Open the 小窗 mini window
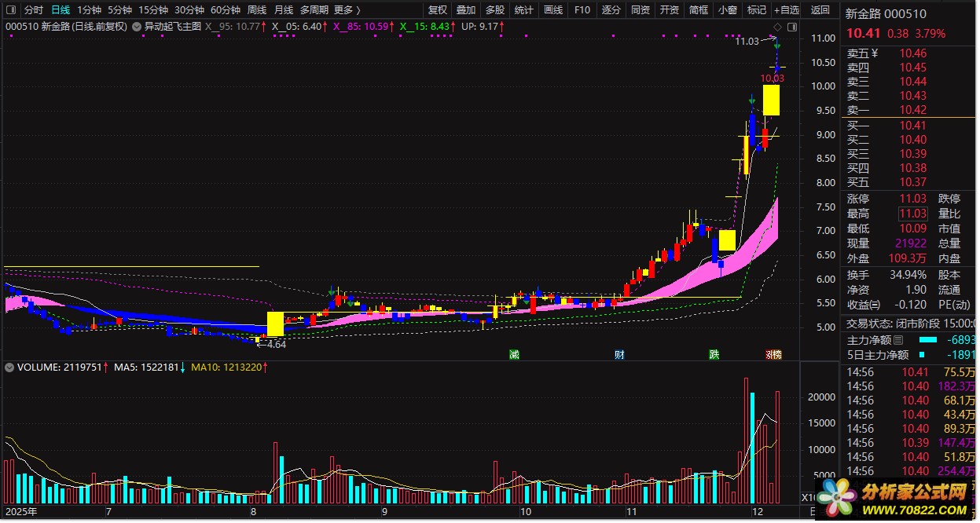The height and width of the screenshot is (523, 980). click(x=727, y=10)
